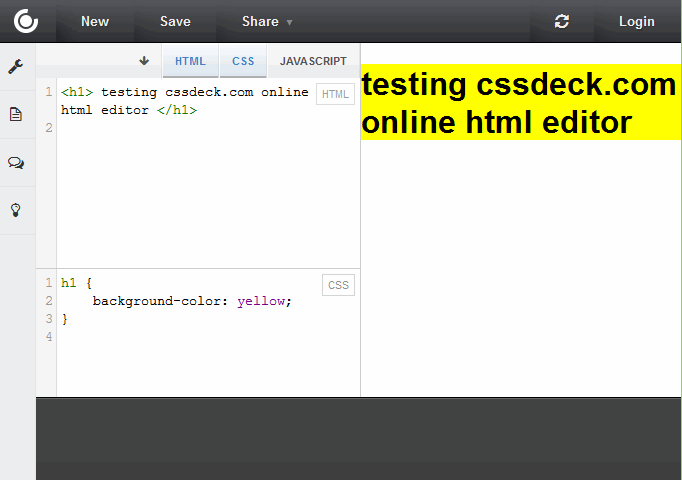The image size is (682, 480).
Task: Click the refresh preview icon
Action: point(562,21)
